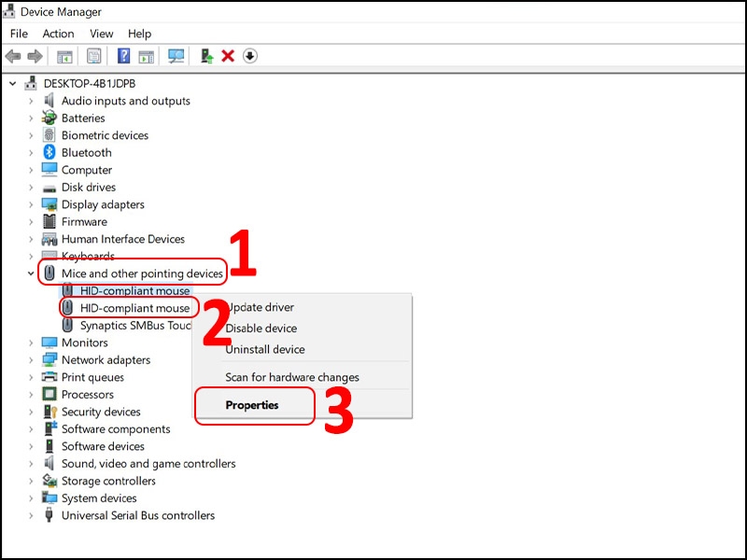Click the Scan for hardware changes toolbar icon
This screenshot has width=747, height=560.
click(174, 55)
